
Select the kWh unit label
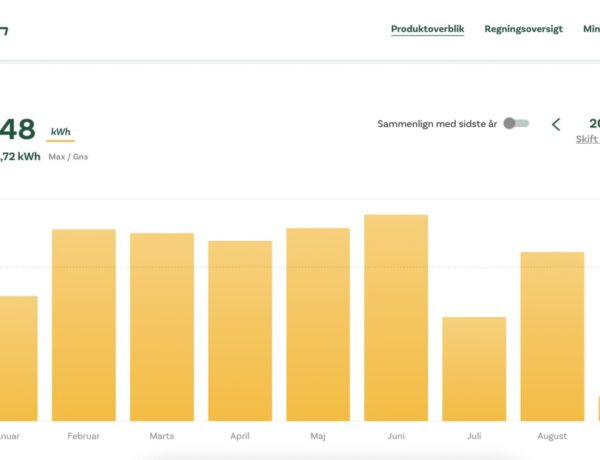click(x=61, y=132)
